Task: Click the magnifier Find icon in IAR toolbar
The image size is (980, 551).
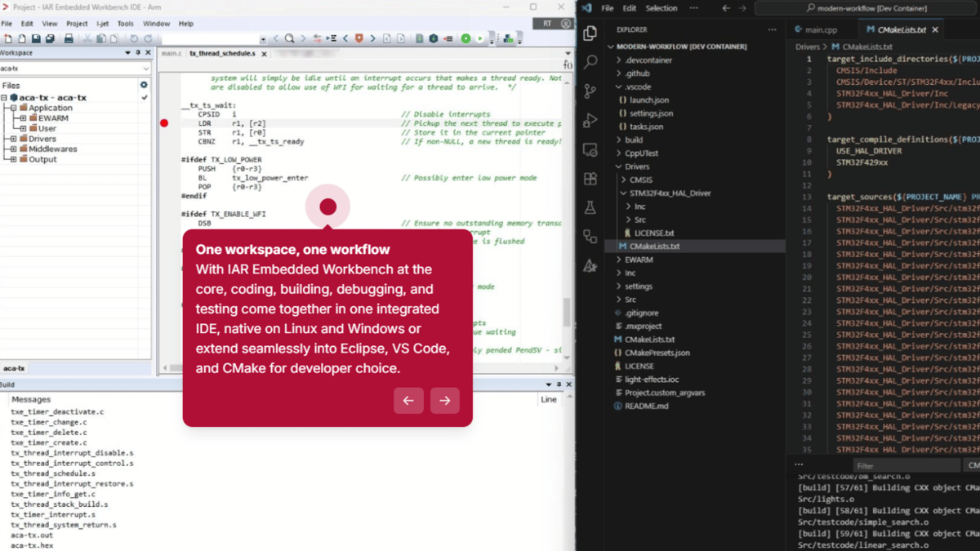Action: point(289,38)
